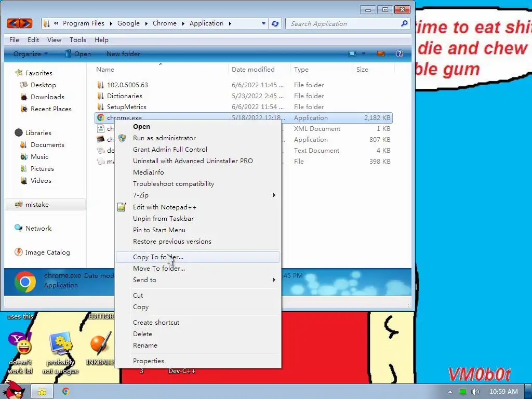
Task: Click the 10:59 AM clock
Action: 503,392
